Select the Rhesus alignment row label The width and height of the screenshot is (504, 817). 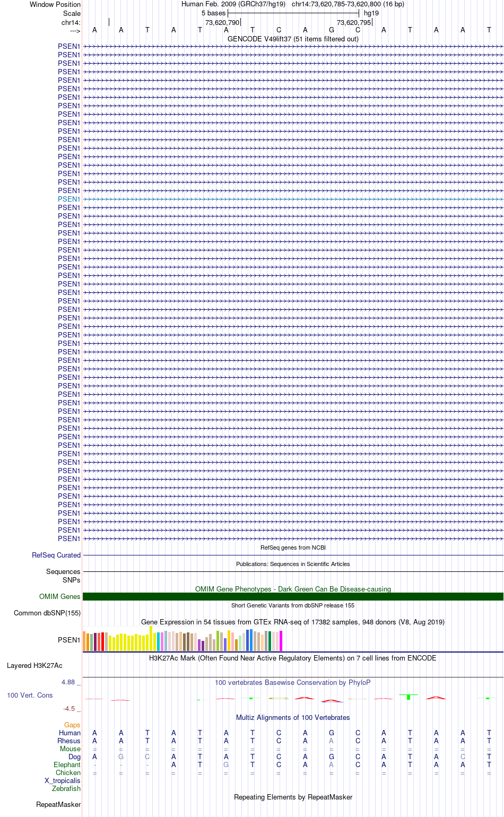pos(69,741)
